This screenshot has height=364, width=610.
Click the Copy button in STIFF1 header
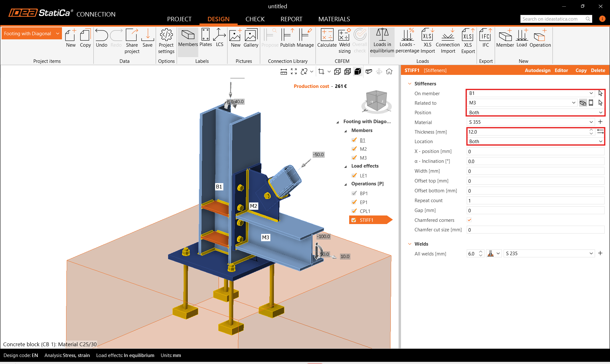[581, 70]
